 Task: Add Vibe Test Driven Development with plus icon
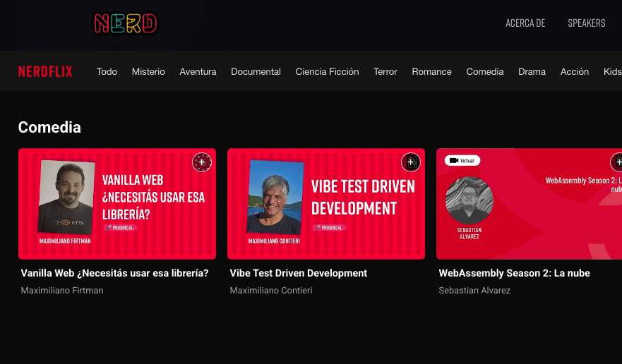pos(411,162)
